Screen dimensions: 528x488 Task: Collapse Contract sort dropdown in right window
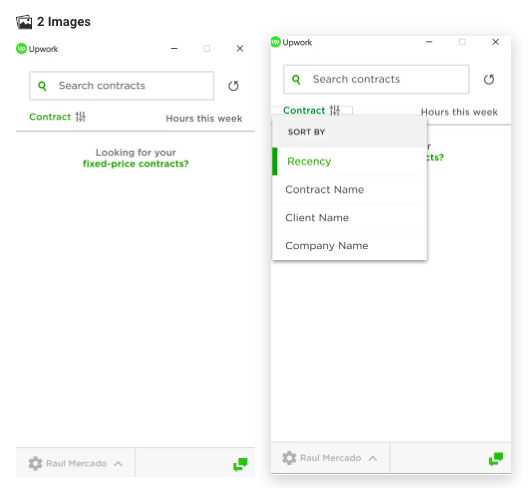pyautogui.click(x=311, y=110)
